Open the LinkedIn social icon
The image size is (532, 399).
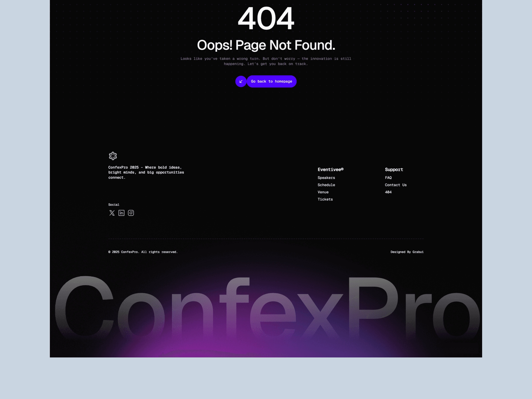121,213
